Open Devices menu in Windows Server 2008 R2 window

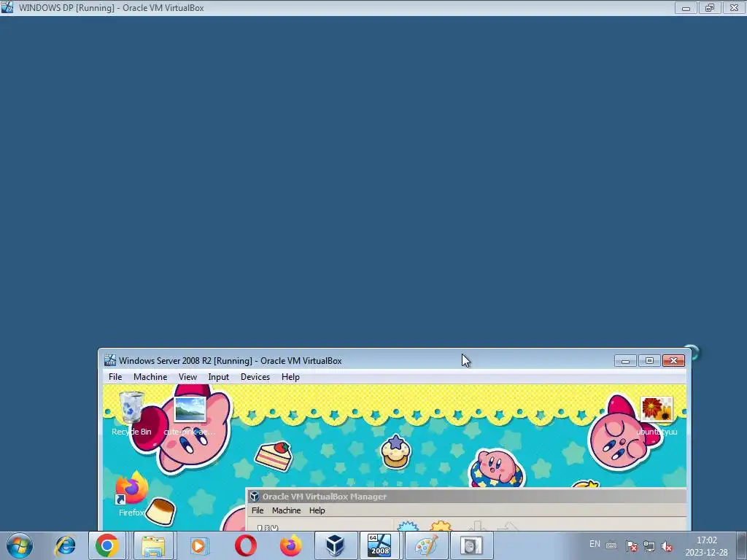tap(255, 377)
